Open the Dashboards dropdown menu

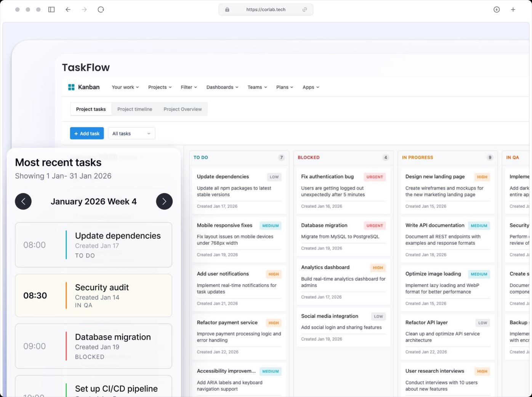[223, 87]
